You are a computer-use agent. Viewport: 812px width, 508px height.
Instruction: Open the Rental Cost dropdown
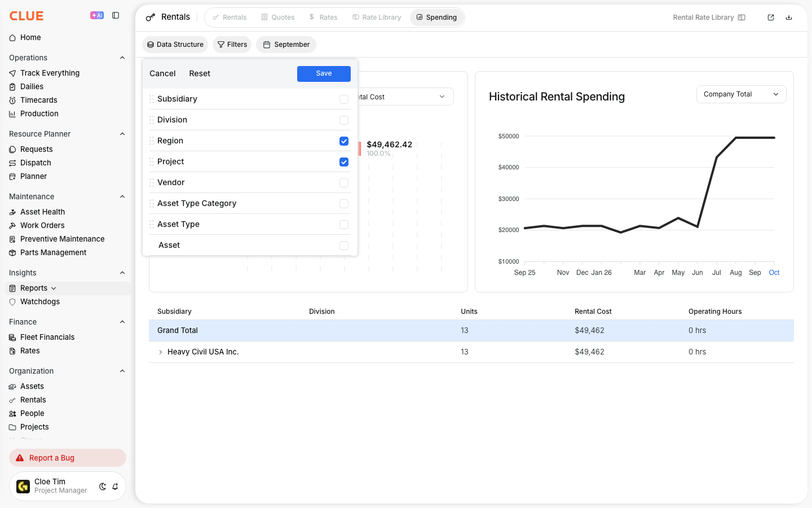coord(405,97)
